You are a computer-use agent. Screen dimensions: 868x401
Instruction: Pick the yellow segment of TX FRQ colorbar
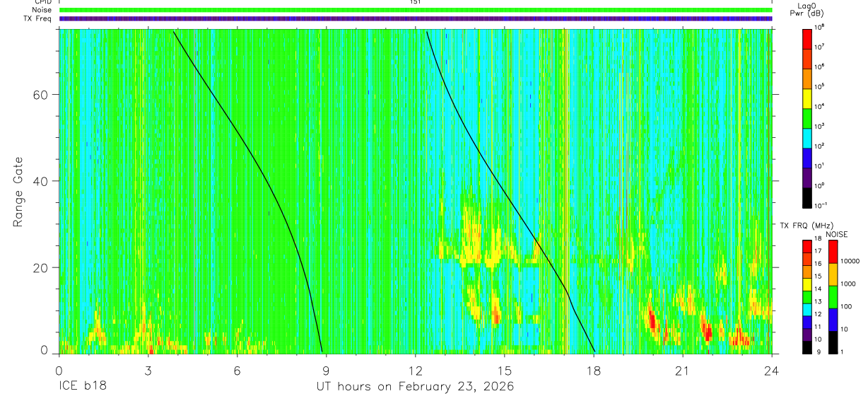click(807, 286)
